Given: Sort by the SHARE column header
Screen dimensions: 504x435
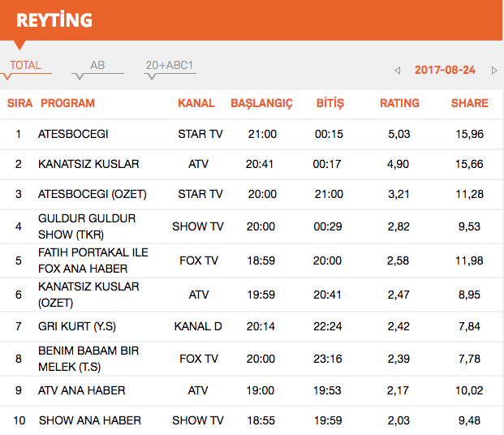Looking at the screenshot, I should [x=469, y=103].
